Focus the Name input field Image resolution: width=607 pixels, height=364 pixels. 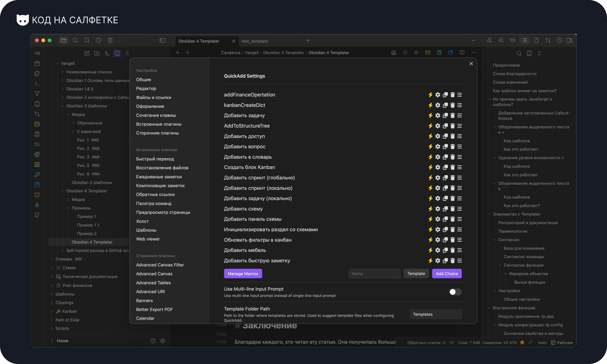(374, 274)
